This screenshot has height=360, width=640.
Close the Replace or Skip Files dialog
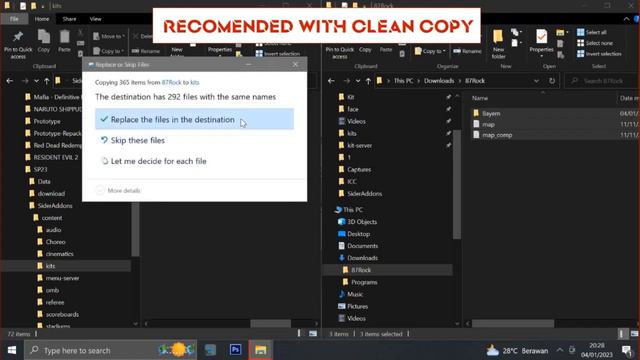(x=295, y=64)
